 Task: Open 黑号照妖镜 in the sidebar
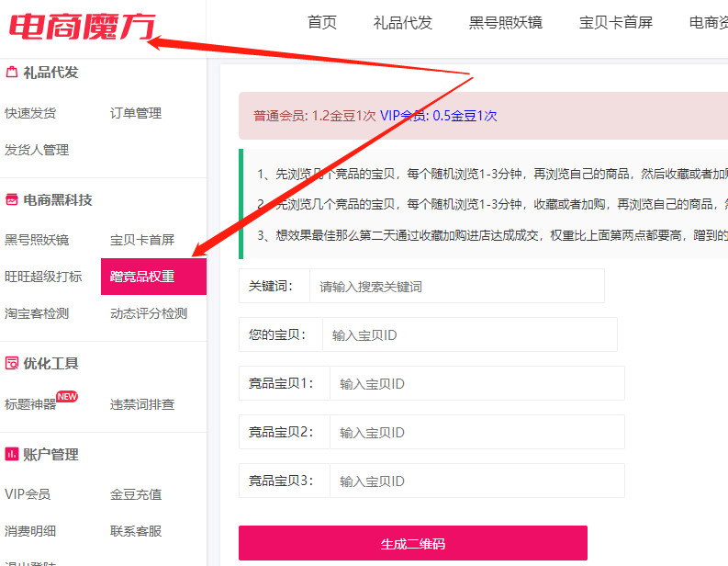[37, 240]
